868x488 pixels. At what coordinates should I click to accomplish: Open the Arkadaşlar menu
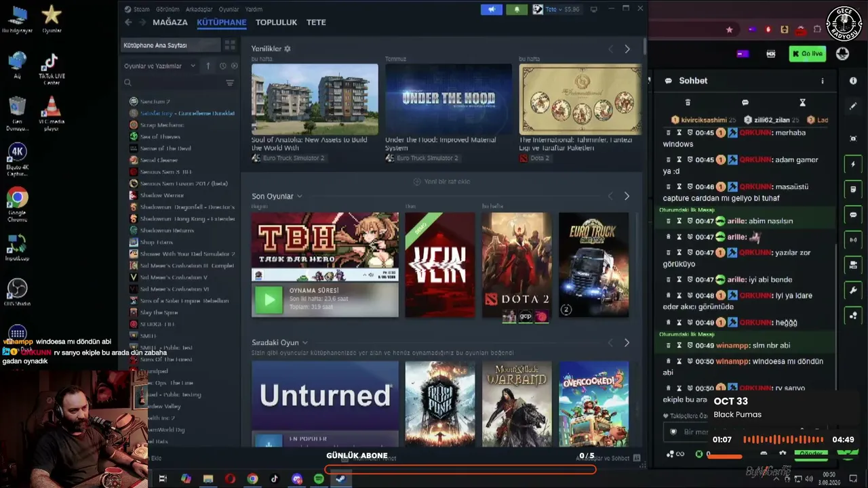[x=199, y=9]
